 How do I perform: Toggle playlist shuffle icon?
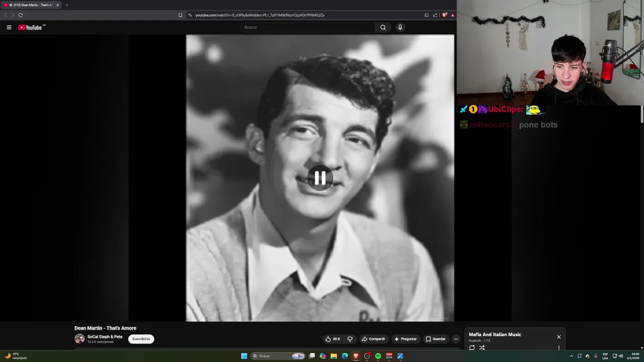pos(481,347)
